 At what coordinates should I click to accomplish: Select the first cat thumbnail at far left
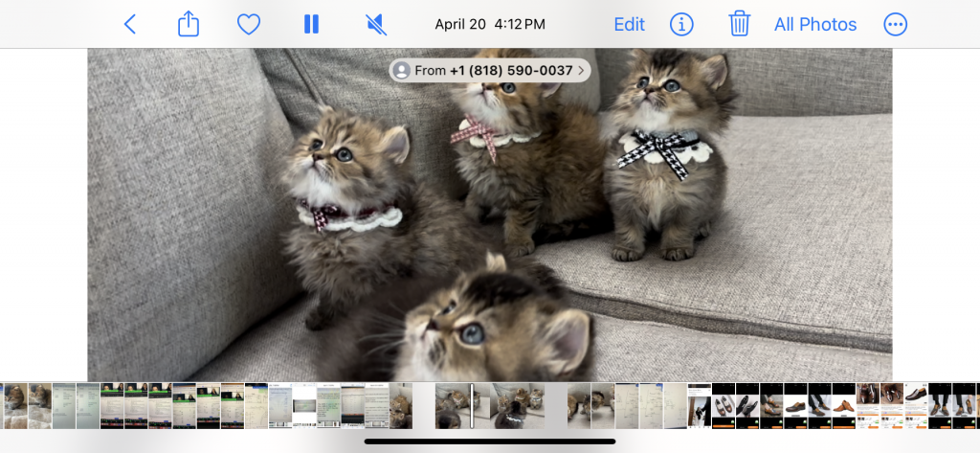point(15,406)
